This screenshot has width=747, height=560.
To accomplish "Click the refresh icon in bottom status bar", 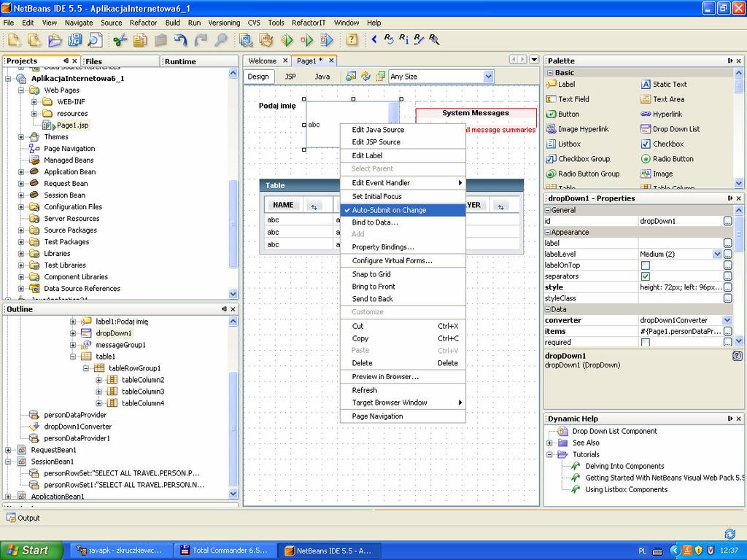I will [729, 533].
